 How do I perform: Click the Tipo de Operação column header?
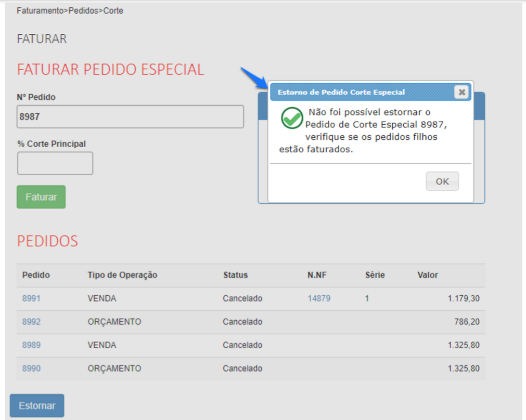[x=122, y=275]
